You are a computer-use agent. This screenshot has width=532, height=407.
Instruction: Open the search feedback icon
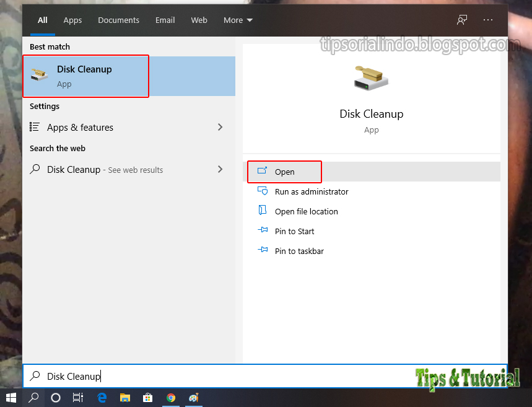(x=462, y=20)
